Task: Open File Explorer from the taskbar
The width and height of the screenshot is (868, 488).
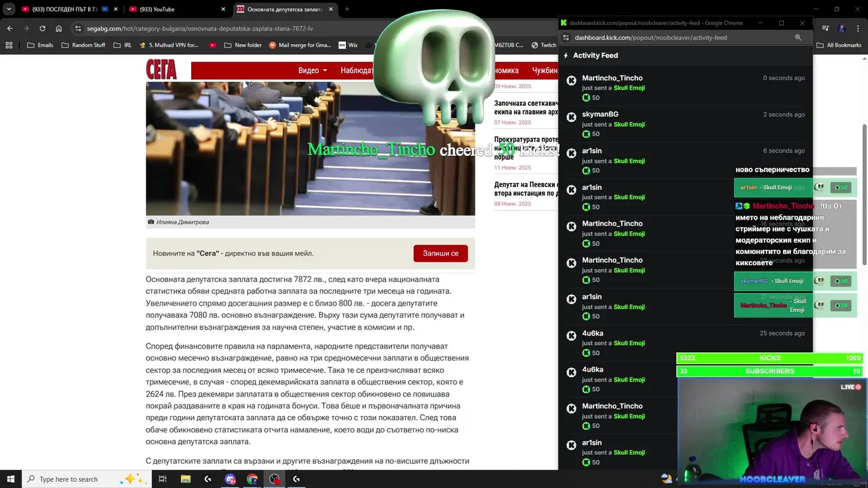Action: (x=185, y=479)
